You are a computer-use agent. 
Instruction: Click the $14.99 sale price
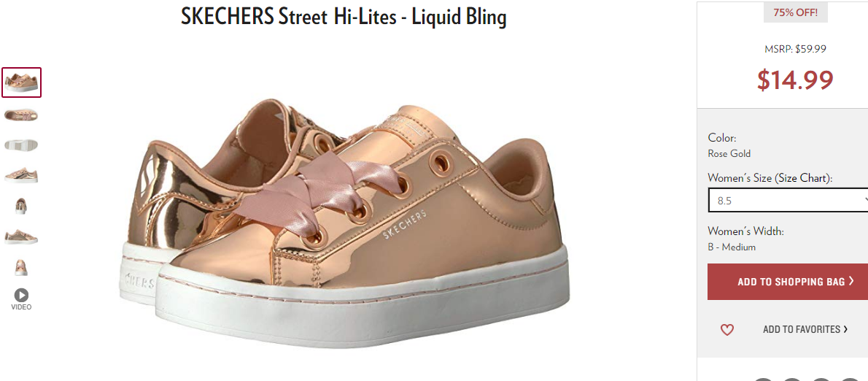(x=795, y=80)
